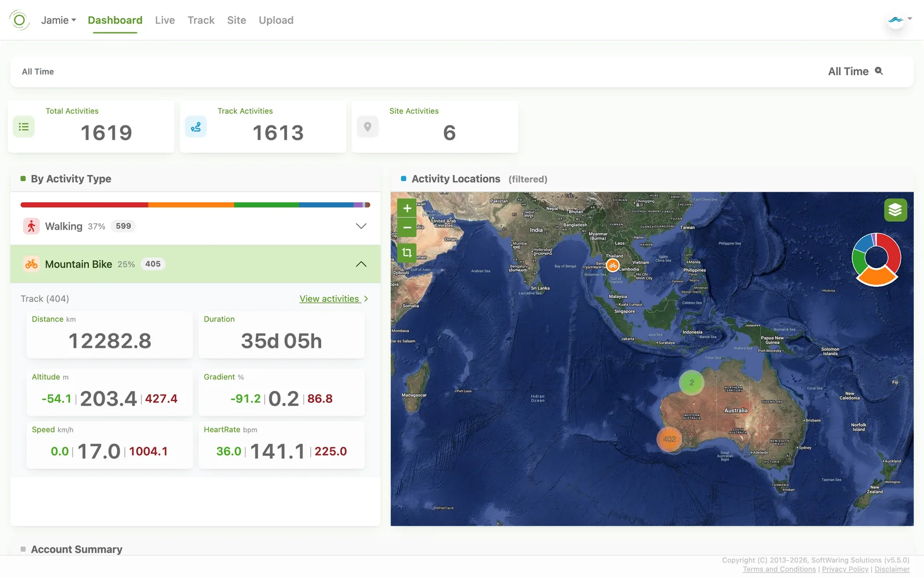Click the HeartRate bpm card
924x578 pixels.
tap(281, 445)
